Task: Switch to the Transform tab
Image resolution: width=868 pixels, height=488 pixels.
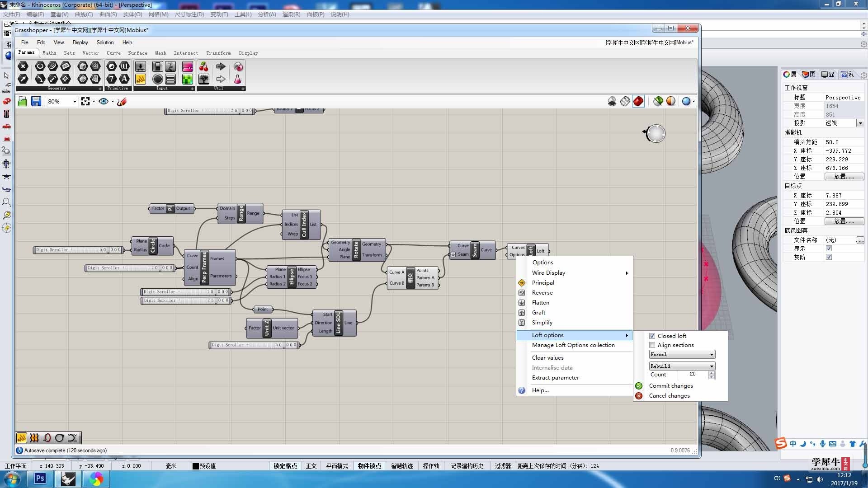Action: (218, 53)
